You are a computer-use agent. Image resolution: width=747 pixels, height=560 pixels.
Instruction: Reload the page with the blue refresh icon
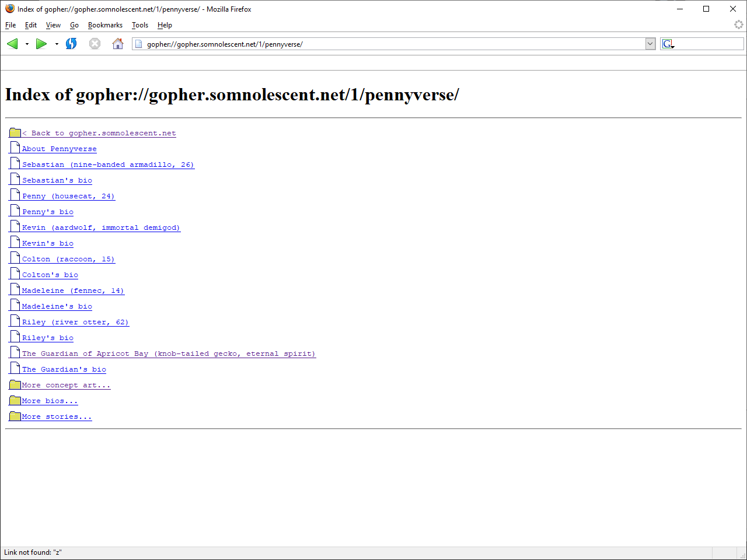coord(71,44)
